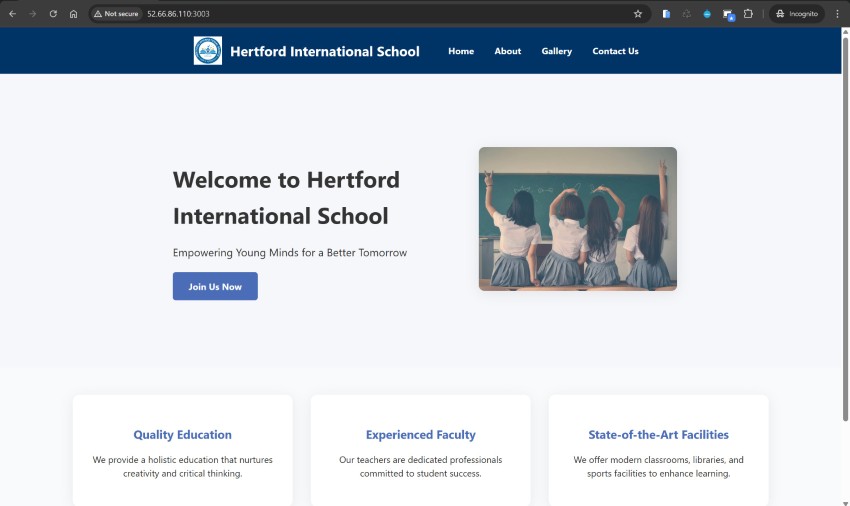This screenshot has width=850, height=506.
Task: Click the Quality Education card heading
Action: click(183, 435)
